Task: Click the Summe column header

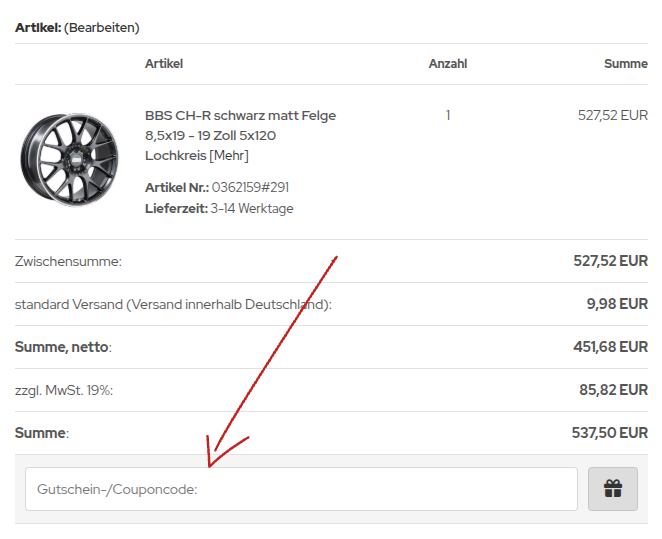Action: 626,64
